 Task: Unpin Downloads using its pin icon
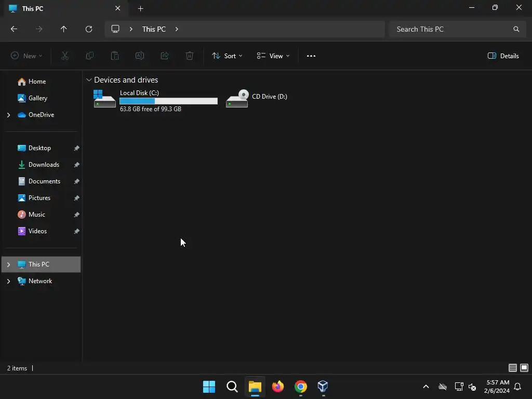(x=77, y=165)
